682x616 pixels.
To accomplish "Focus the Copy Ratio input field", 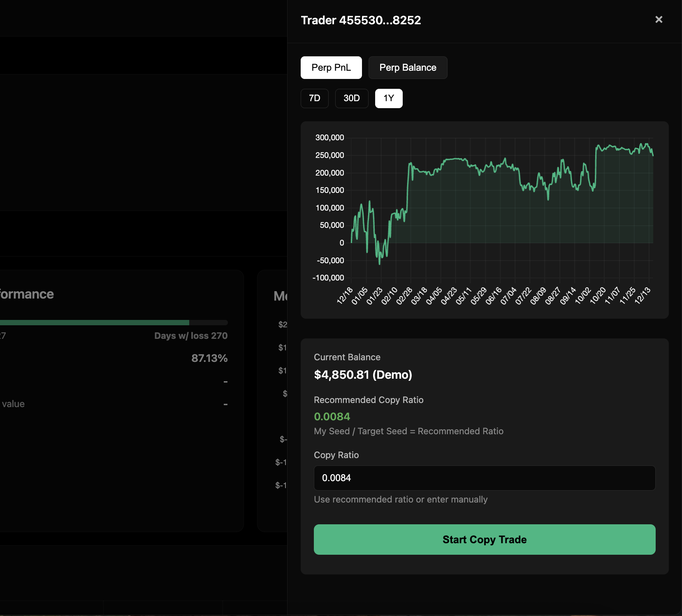I will pyautogui.click(x=485, y=478).
